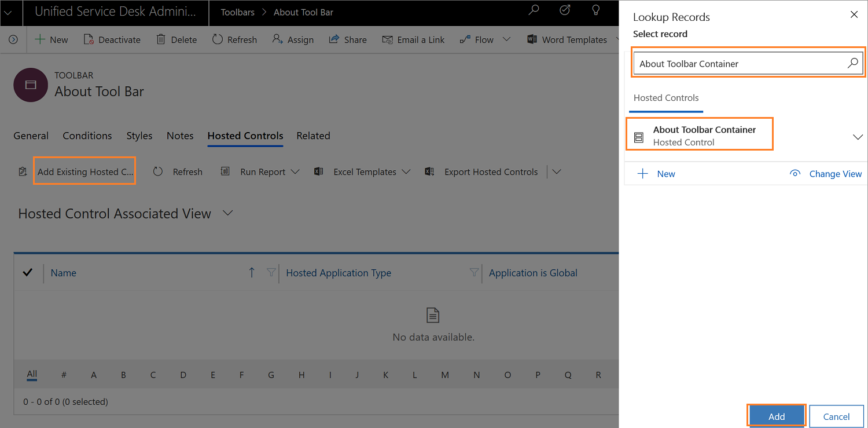Filter records by letter A
Viewport: 868px width, 428px height.
pos(94,375)
